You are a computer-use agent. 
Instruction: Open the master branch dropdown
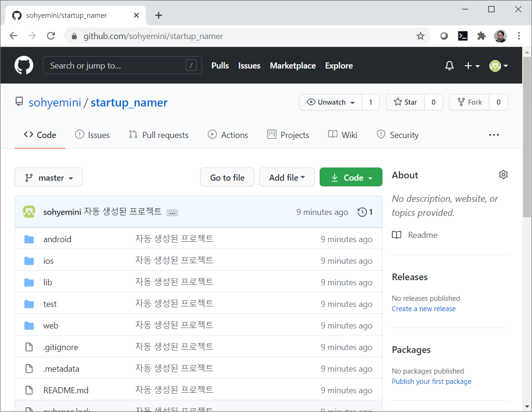49,177
